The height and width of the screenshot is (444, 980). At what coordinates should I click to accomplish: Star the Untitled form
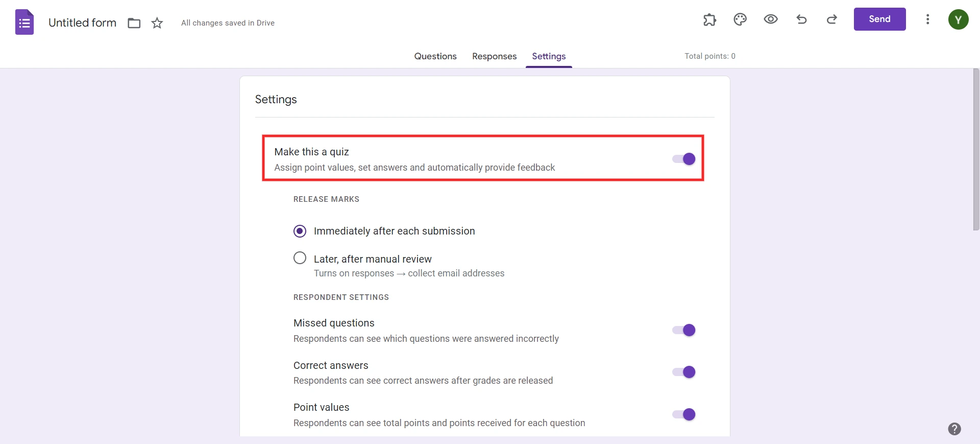(157, 23)
